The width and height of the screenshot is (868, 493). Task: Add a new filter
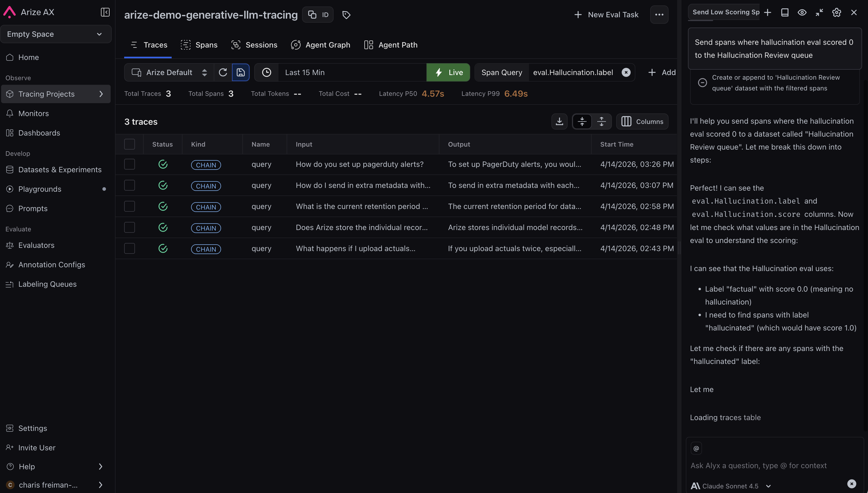coord(662,72)
